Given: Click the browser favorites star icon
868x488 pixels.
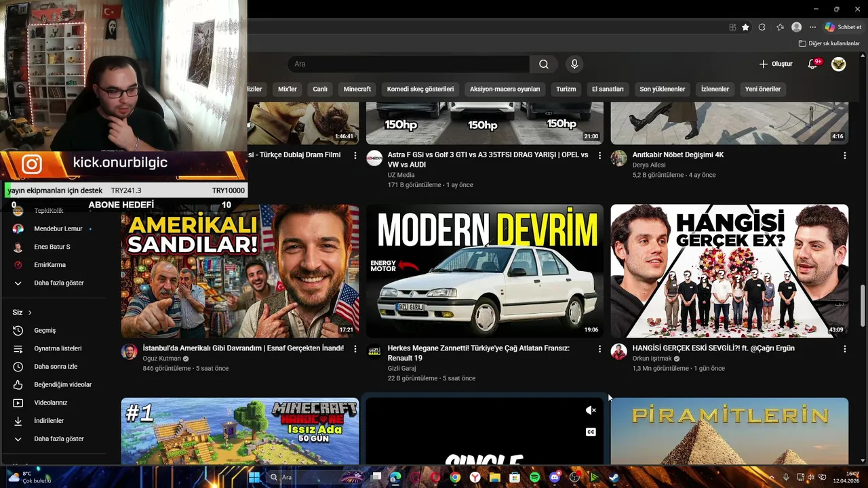Looking at the screenshot, I should [x=745, y=27].
